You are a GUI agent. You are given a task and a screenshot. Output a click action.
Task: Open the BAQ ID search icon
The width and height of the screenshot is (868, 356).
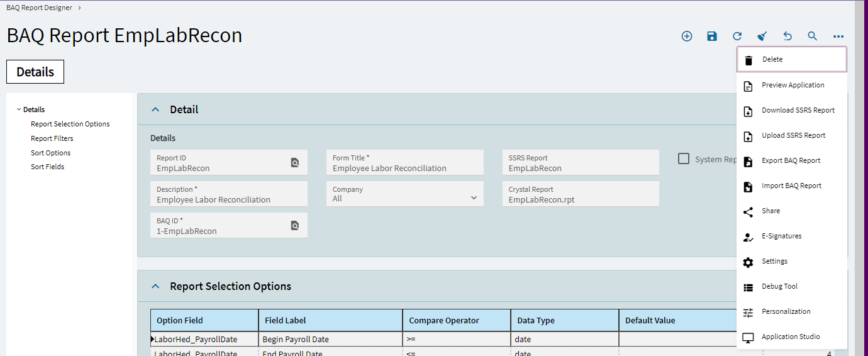[295, 226]
